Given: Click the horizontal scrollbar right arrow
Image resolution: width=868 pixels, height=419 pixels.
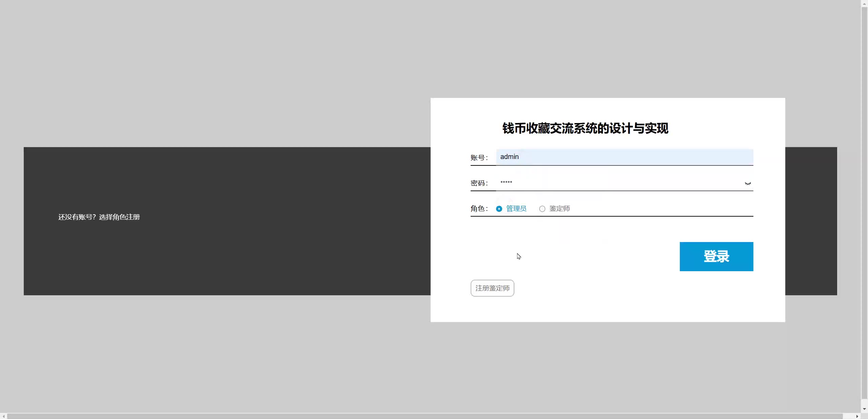Looking at the screenshot, I should pyautogui.click(x=857, y=416).
